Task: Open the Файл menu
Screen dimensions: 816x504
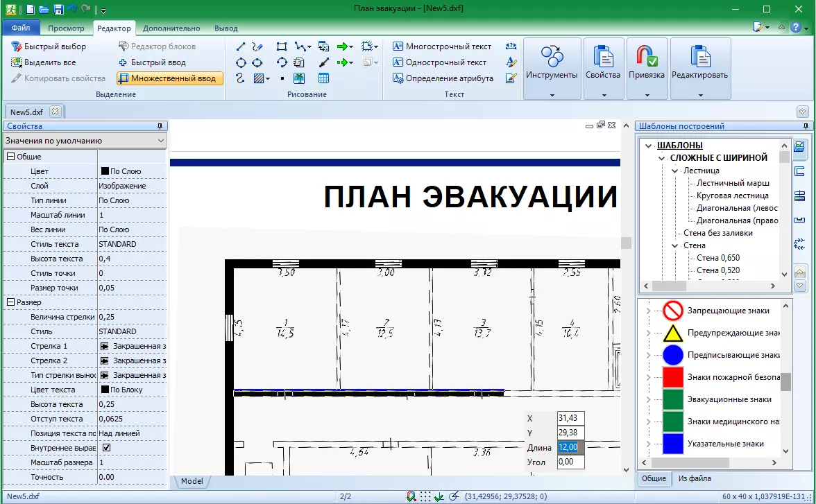Action: coord(20,28)
